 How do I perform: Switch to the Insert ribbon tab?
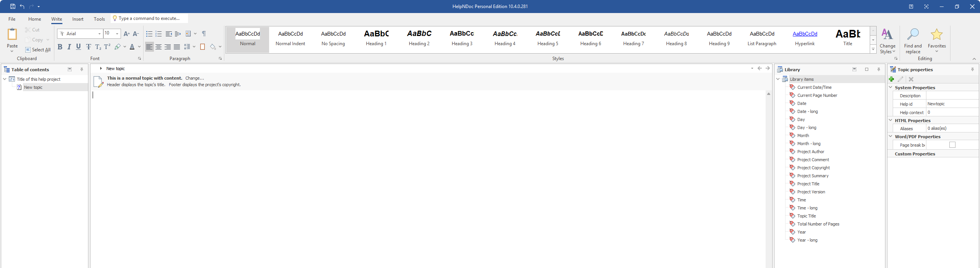pyautogui.click(x=78, y=19)
